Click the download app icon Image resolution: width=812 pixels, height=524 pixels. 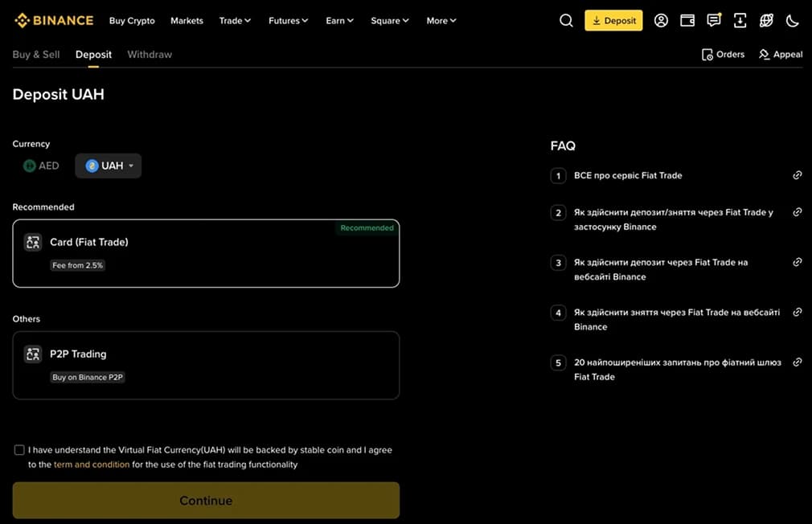coord(740,20)
